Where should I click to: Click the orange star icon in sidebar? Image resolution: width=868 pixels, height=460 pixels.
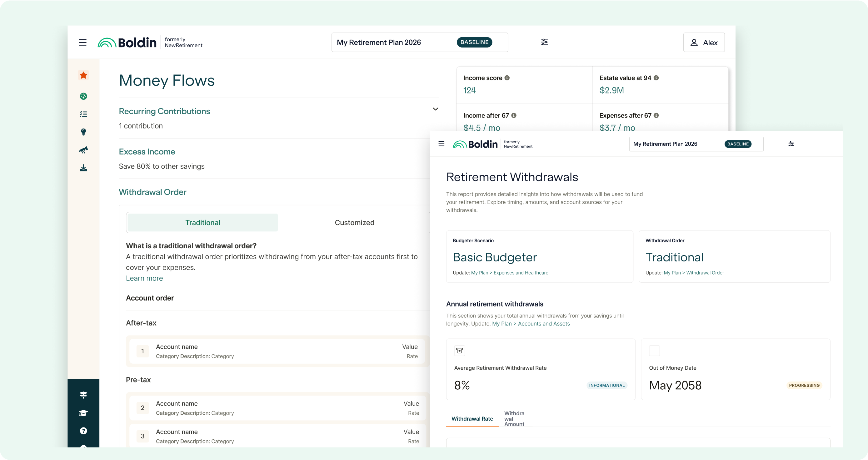[x=83, y=75]
